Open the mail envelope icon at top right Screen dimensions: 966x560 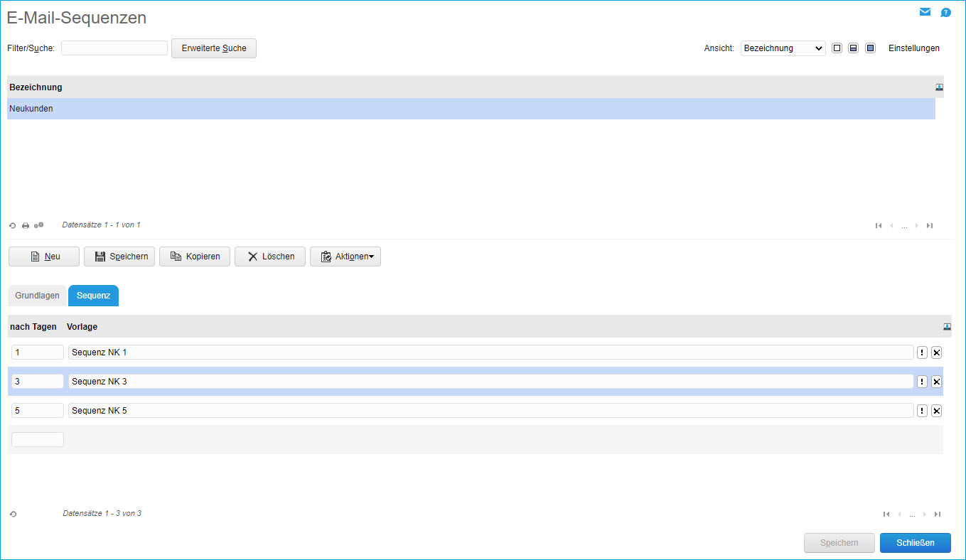(x=925, y=12)
